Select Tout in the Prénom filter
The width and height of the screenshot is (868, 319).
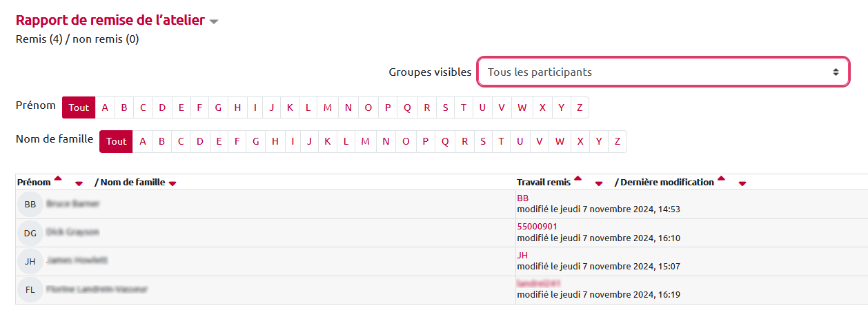79,107
